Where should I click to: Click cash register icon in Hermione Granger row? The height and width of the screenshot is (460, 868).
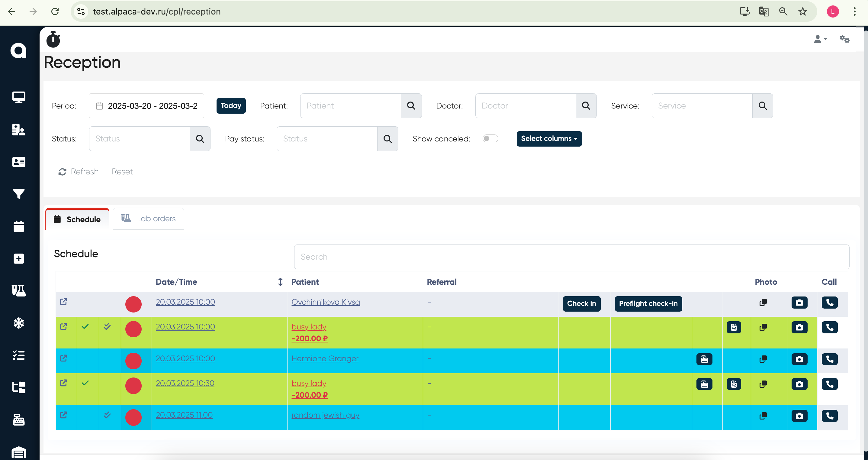(704, 359)
